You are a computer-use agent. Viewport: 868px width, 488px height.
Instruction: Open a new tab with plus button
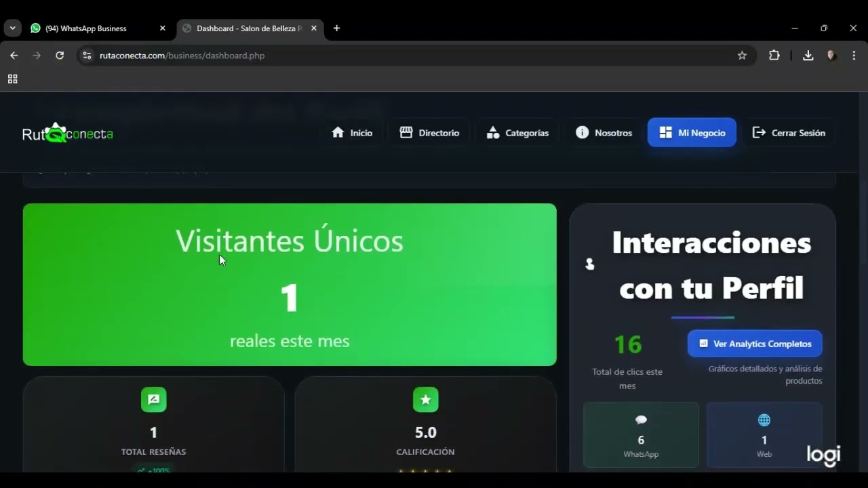(336, 28)
